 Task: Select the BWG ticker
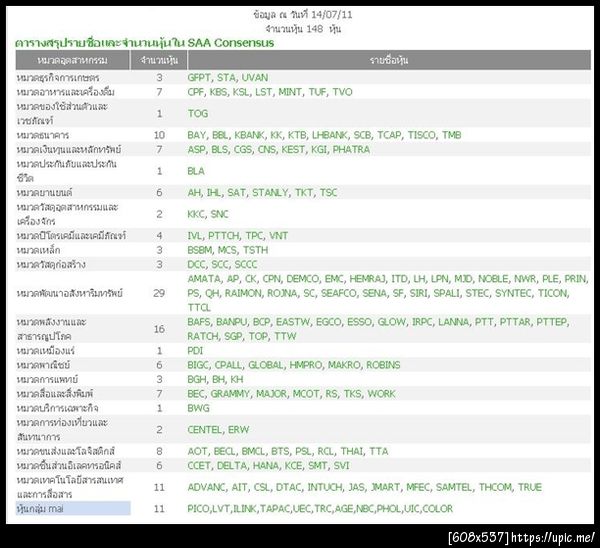point(198,408)
